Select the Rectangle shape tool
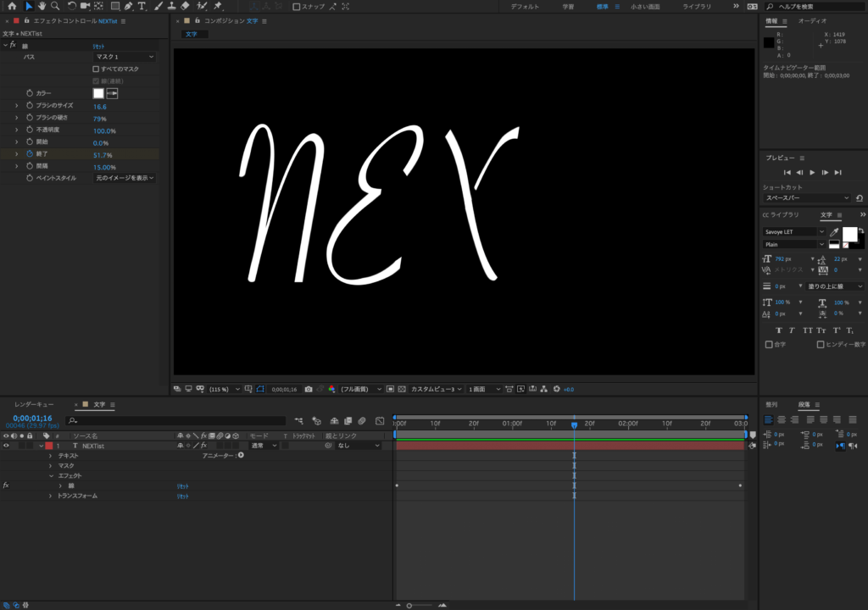Viewport: 868px width, 610px height. (115, 6)
